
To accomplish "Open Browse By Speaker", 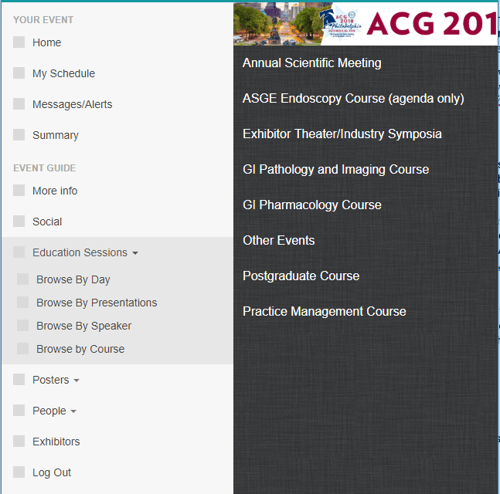I will [84, 326].
